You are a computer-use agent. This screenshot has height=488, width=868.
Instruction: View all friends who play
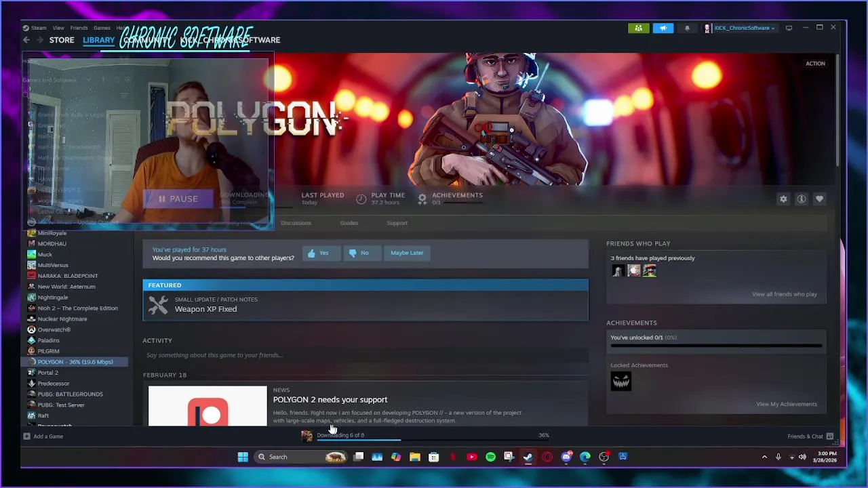tap(785, 294)
